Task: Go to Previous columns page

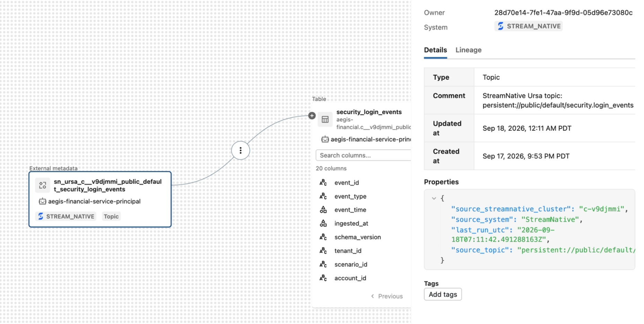Action: click(x=387, y=296)
